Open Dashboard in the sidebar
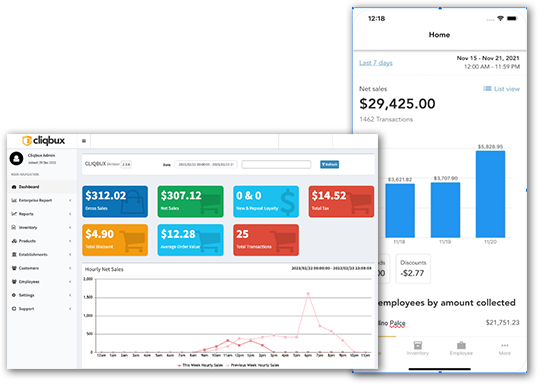 click(41, 187)
